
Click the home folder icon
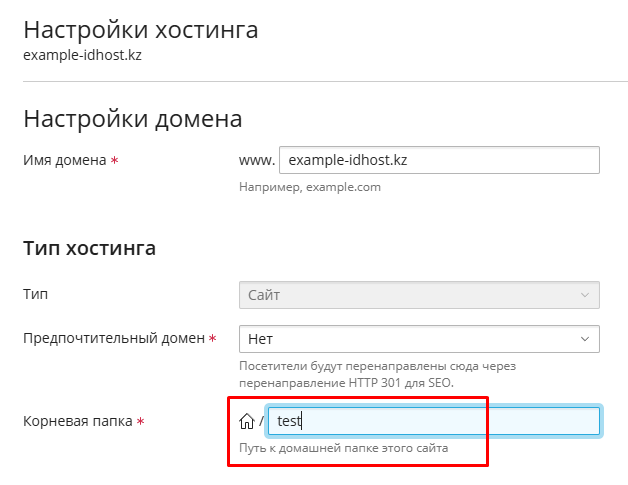pyautogui.click(x=247, y=421)
